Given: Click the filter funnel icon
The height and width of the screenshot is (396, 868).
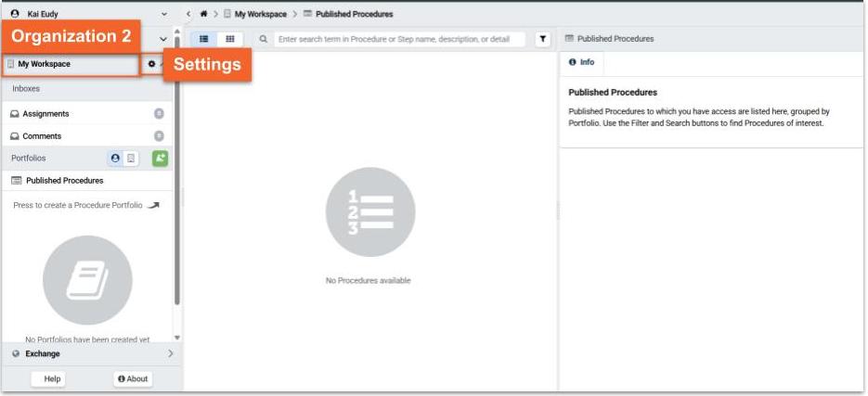Looking at the screenshot, I should [x=544, y=39].
